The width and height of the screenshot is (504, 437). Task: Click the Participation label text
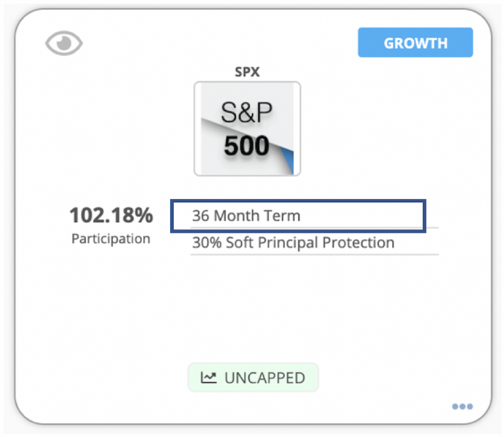pos(111,239)
